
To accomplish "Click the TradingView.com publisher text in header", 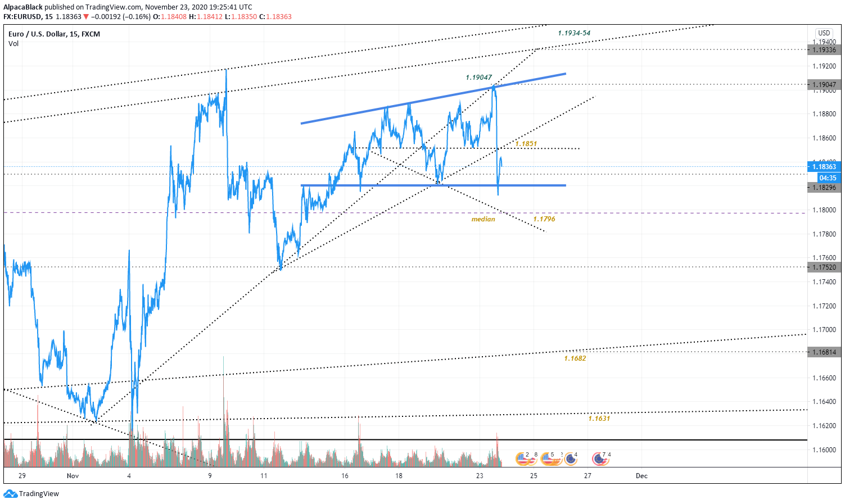I will pos(114,7).
